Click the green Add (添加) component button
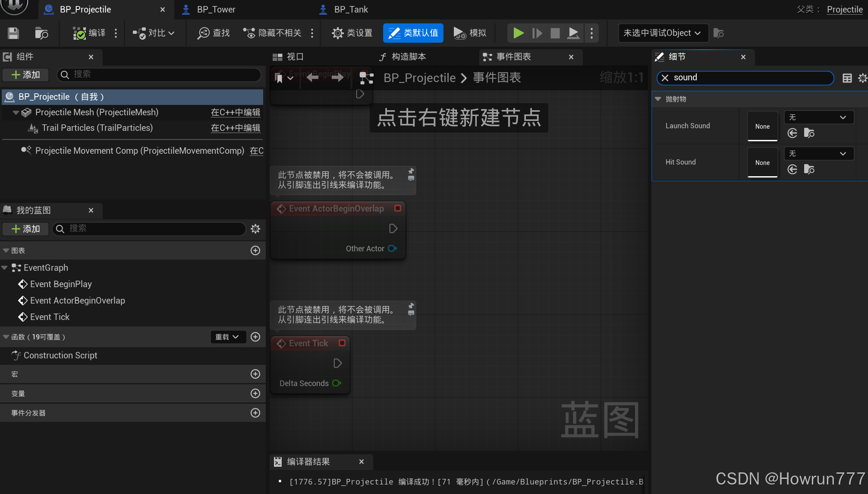 pos(26,75)
